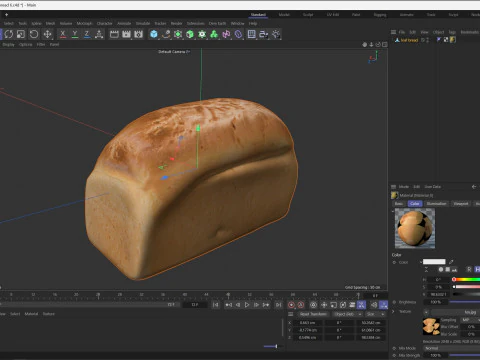Open the Material Manager Texture menu
The height and width of the screenshot is (360, 480).
(49, 314)
